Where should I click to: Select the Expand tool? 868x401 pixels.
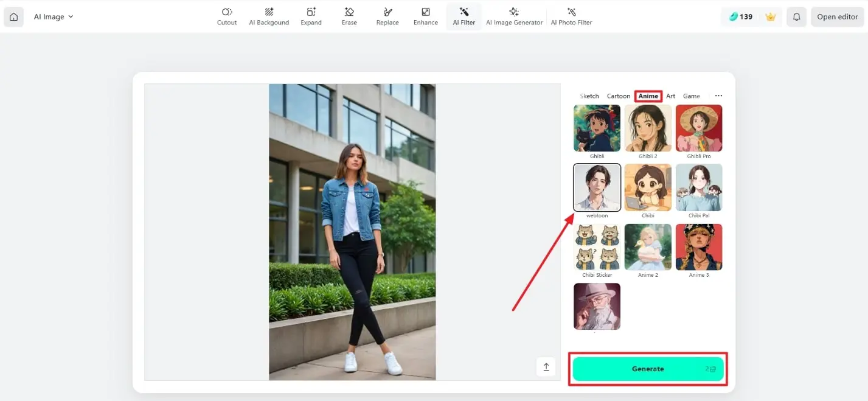point(311,16)
